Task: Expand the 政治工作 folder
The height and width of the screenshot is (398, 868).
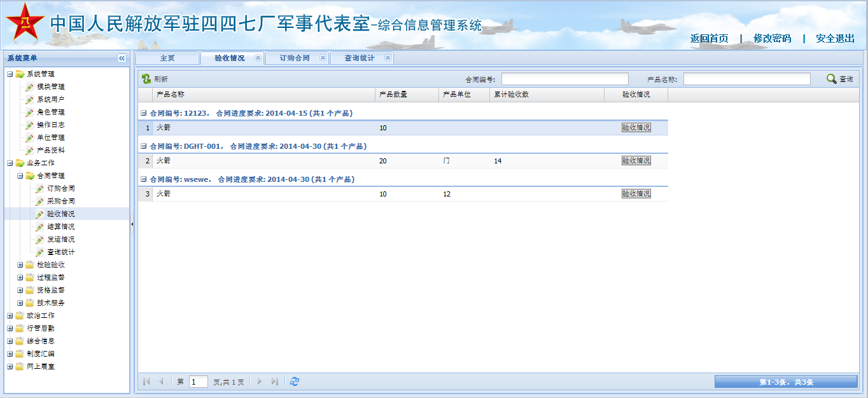Action: click(x=10, y=315)
